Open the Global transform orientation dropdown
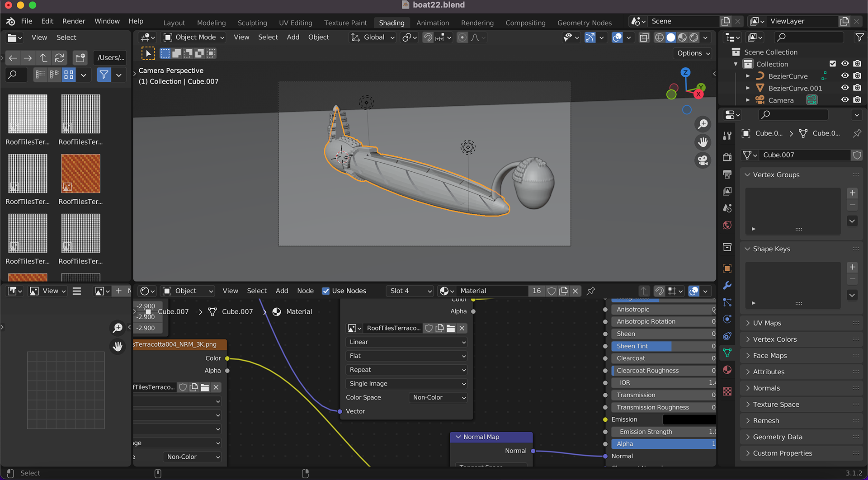 pos(373,37)
